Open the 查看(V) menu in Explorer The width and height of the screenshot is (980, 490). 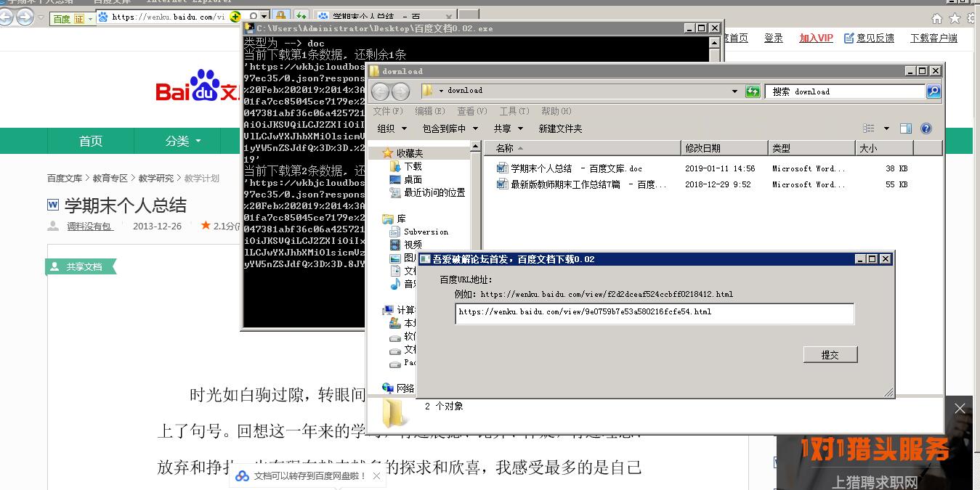pos(472,111)
